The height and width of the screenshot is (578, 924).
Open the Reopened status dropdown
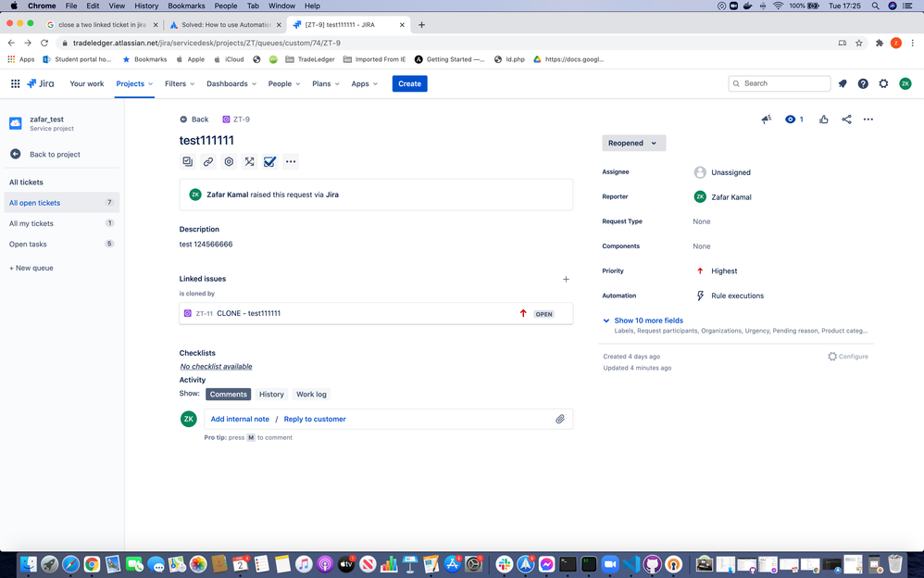(x=633, y=143)
